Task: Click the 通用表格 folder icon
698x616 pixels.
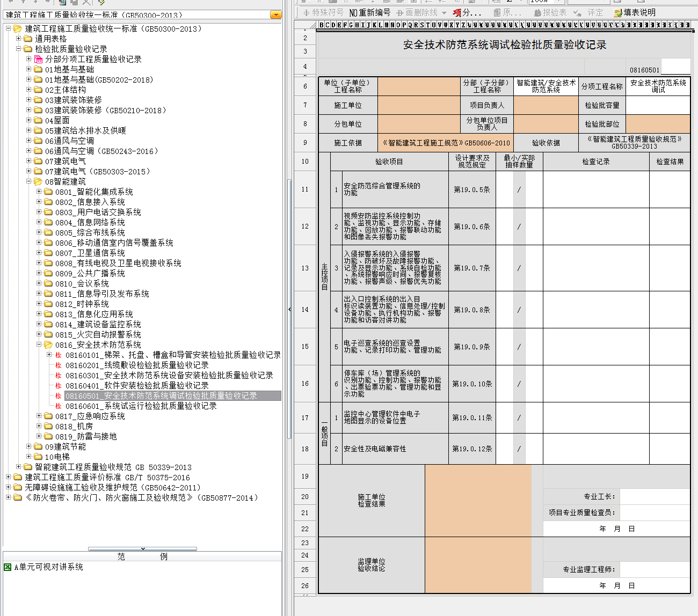Action: pos(28,39)
